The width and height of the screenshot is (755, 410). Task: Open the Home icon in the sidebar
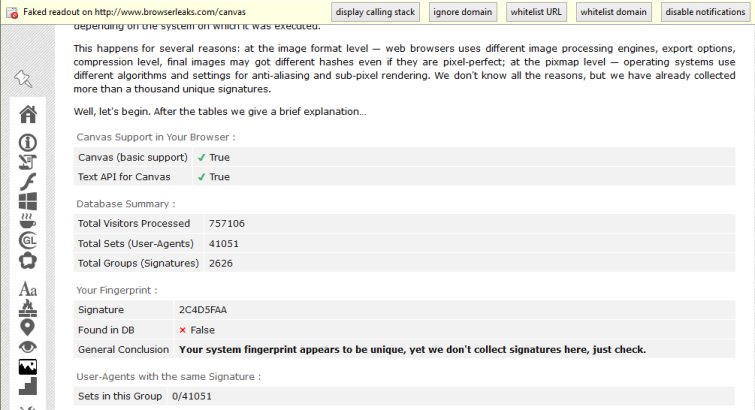click(28, 114)
